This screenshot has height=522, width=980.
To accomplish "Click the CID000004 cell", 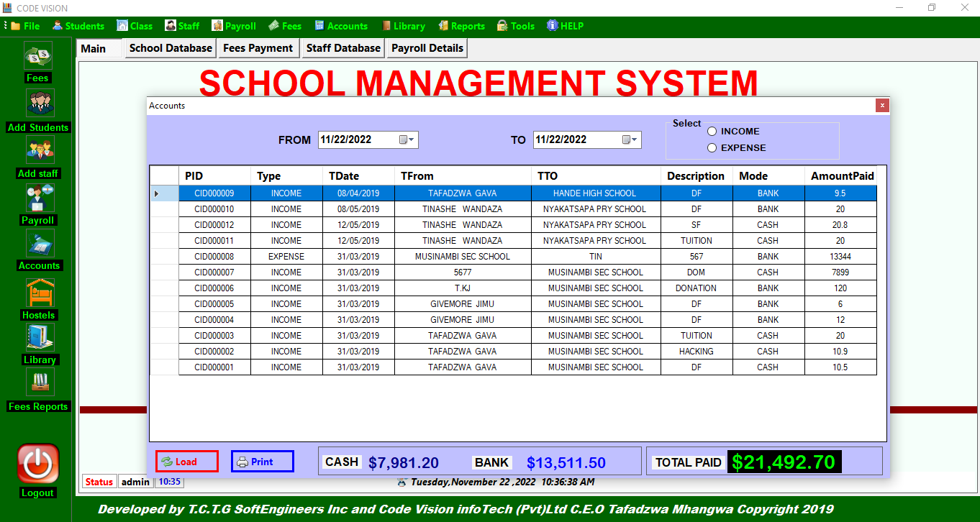I will 214,320.
